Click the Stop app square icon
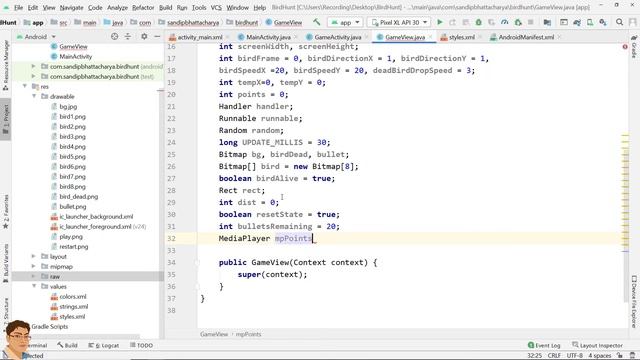 (531, 22)
